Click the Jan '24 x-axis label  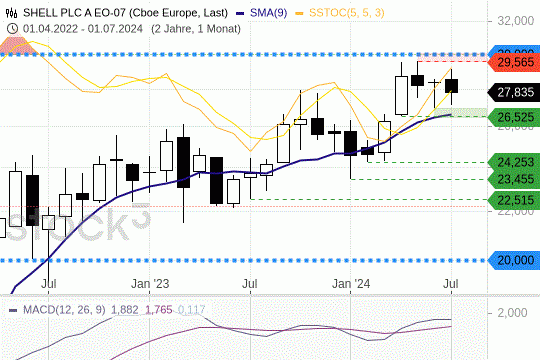[351, 284]
